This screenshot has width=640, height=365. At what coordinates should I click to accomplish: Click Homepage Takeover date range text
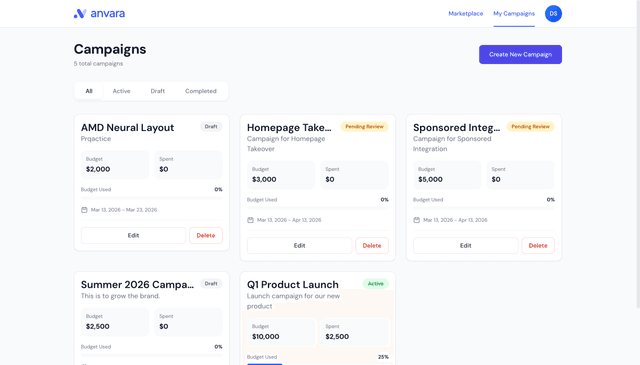(x=289, y=220)
